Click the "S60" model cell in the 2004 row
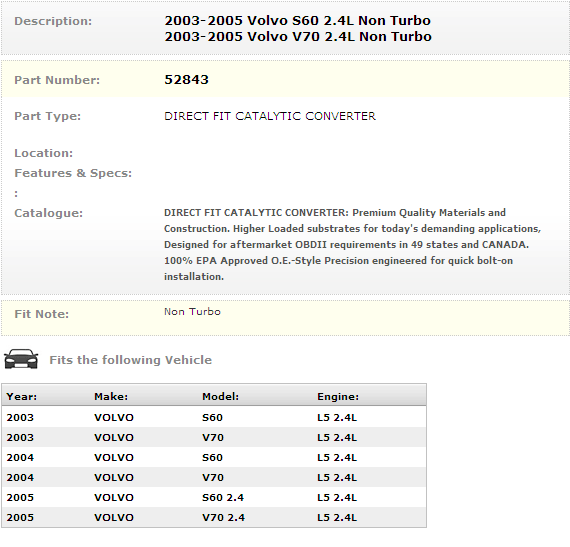The image size is (570, 547). (212, 458)
